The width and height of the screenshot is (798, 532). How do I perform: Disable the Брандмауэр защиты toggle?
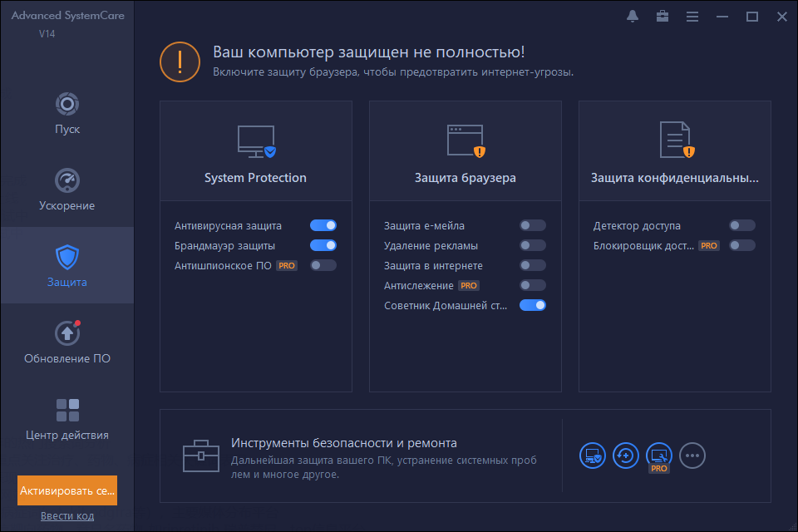pyautogui.click(x=323, y=245)
